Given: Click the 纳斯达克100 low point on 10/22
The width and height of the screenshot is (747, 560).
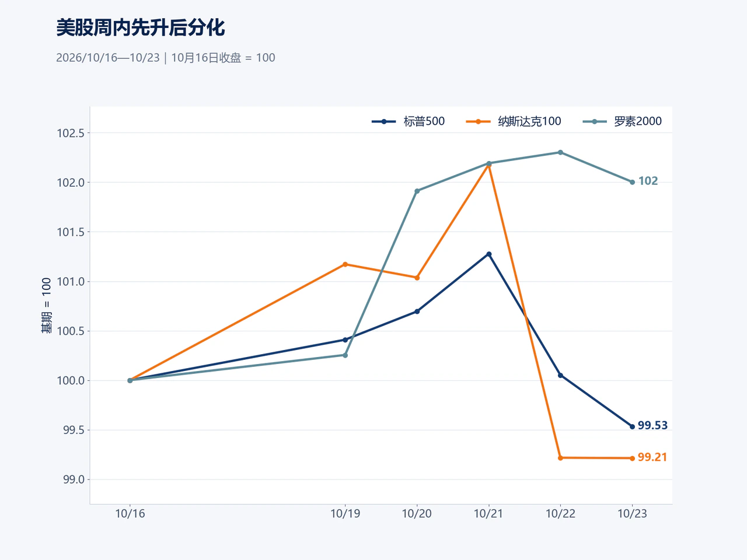Looking at the screenshot, I should coord(560,458).
